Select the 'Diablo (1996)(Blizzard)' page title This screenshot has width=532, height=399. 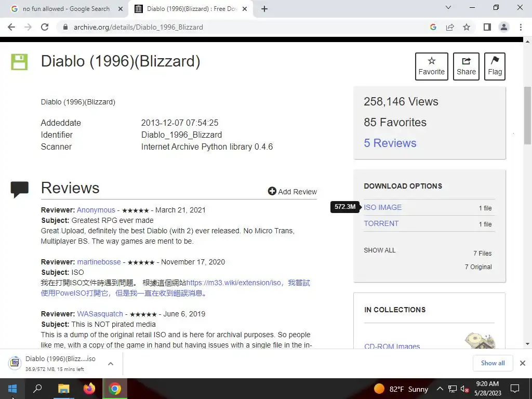click(x=121, y=61)
